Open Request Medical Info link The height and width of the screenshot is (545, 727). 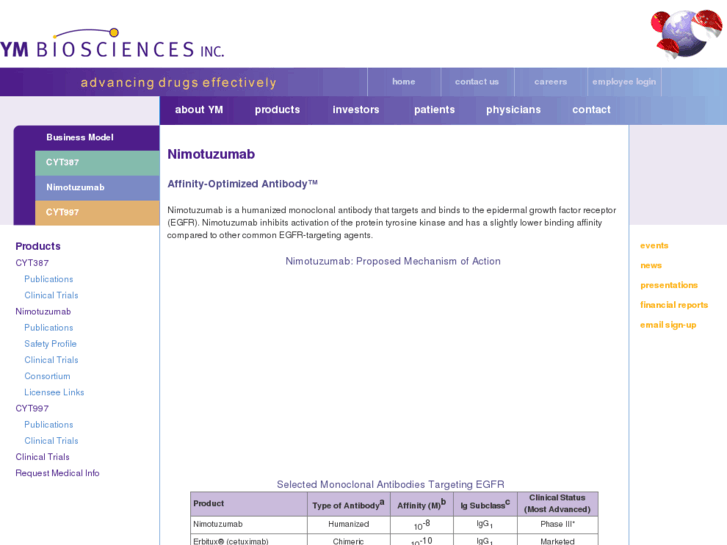click(x=57, y=473)
